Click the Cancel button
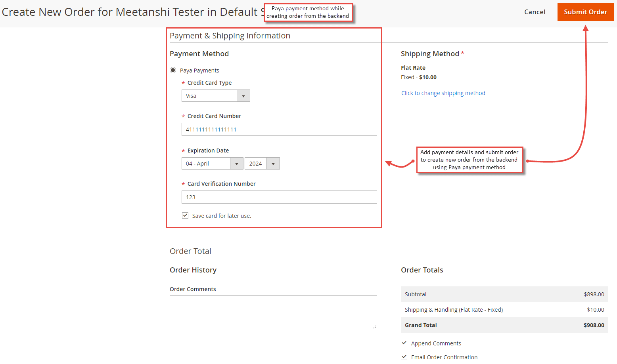 (x=535, y=12)
